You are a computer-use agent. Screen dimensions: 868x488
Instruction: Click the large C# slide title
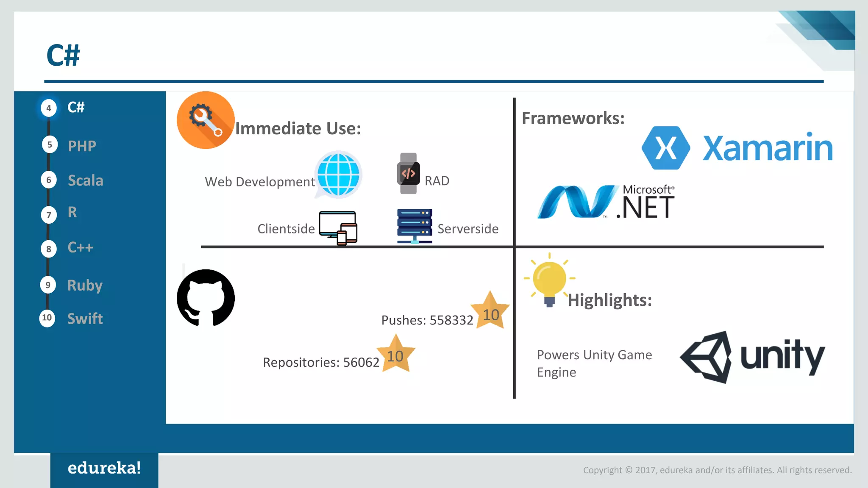pyautogui.click(x=63, y=55)
